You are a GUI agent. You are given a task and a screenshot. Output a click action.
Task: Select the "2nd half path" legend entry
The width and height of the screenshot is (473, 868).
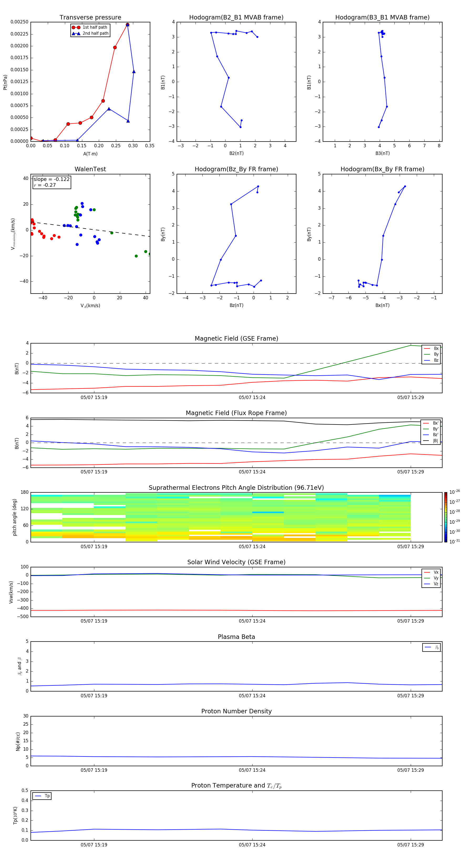point(90,33)
